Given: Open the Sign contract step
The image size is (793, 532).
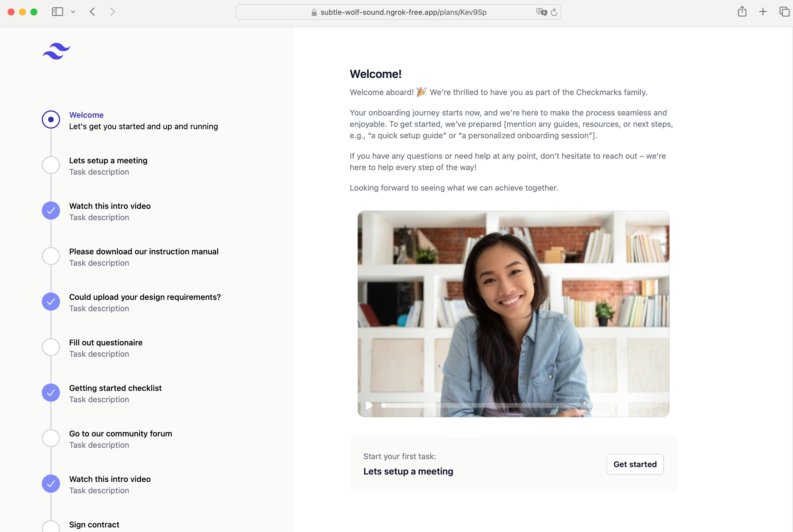Looking at the screenshot, I should (x=94, y=525).
